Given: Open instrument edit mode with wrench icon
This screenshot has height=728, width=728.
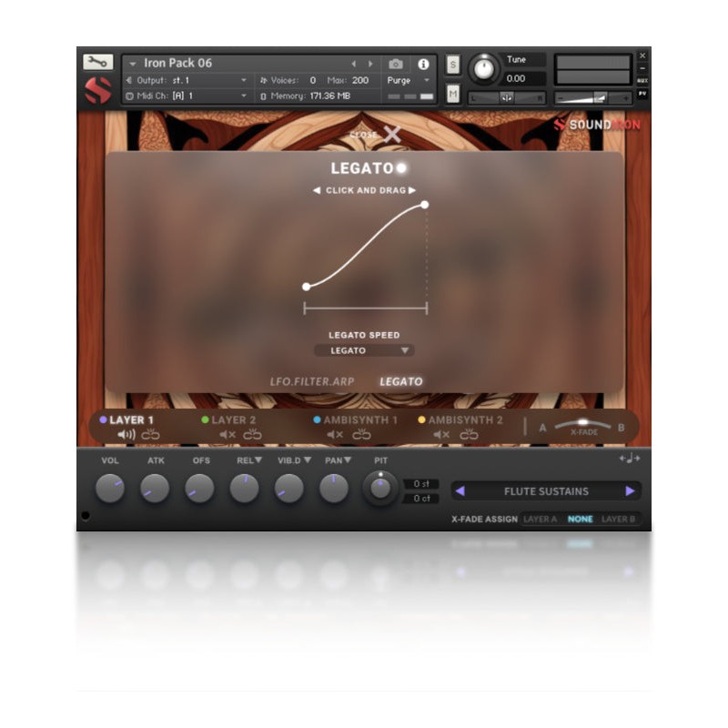Looking at the screenshot, I should click(x=98, y=62).
